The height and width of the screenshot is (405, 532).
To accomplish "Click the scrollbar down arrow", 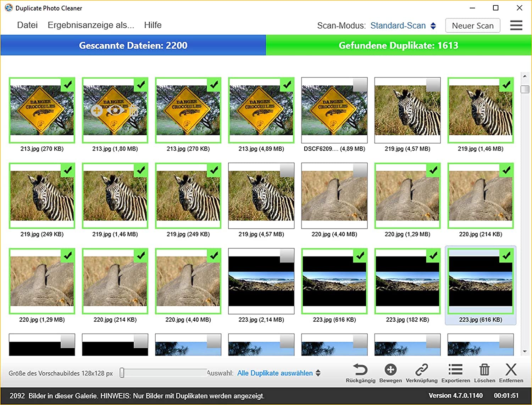I will click(525, 351).
